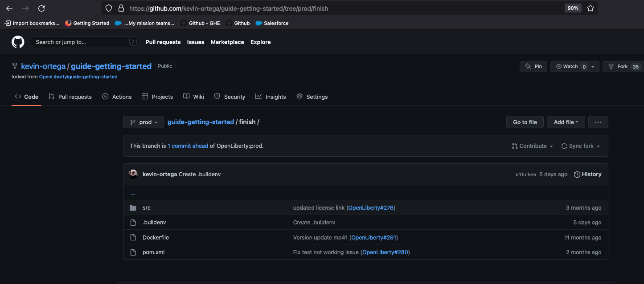This screenshot has width=644, height=284.
Task: Switch to the Settings tab
Action: coord(312,97)
